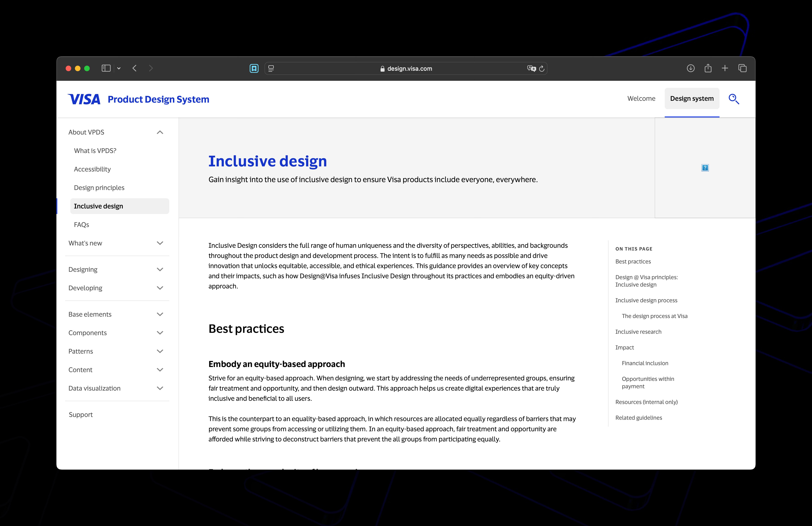
Task: Go back with the Safari back arrow
Action: 134,68
